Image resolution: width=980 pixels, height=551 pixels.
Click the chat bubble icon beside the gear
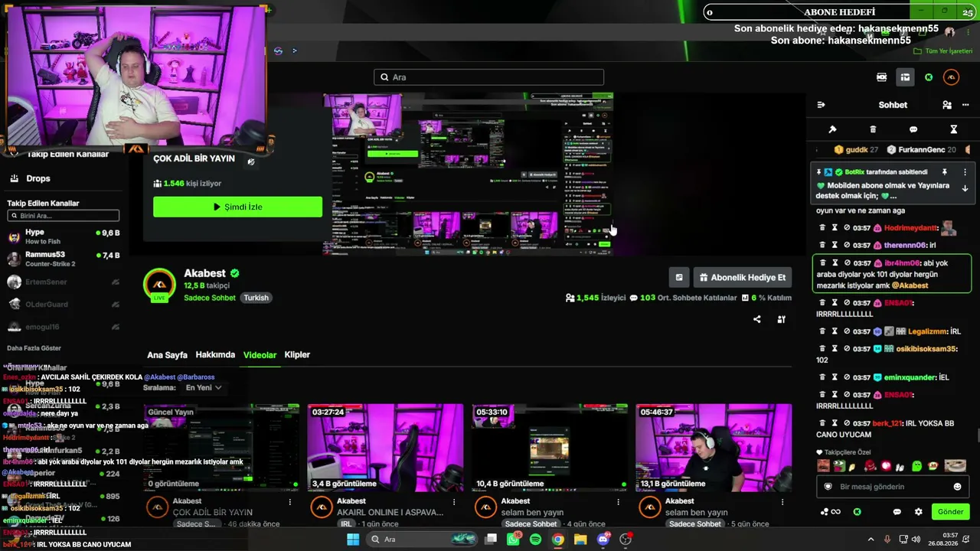(x=897, y=512)
